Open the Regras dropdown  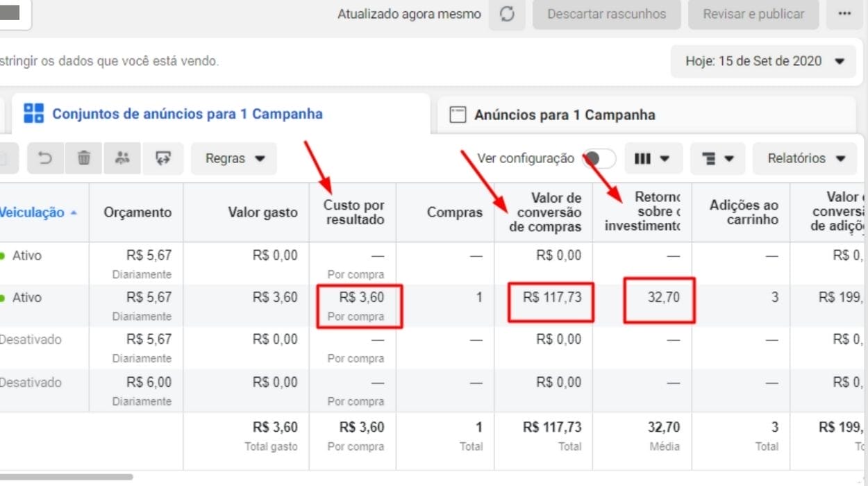pos(234,158)
